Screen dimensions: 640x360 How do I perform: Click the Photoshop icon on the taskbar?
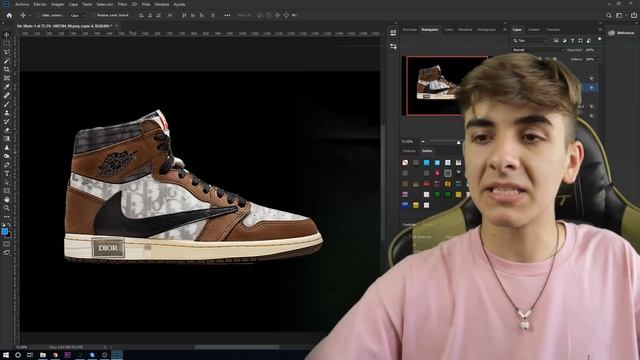coord(117,355)
